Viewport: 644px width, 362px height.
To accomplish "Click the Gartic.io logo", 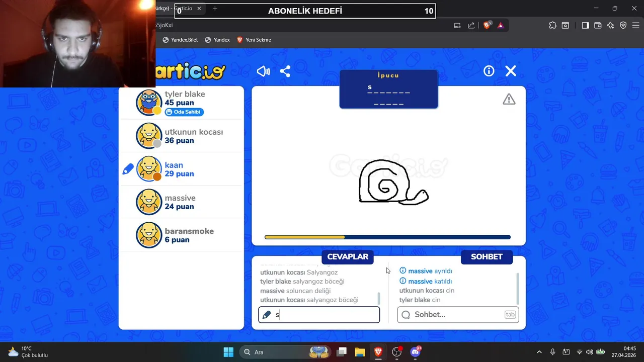I will [191, 71].
